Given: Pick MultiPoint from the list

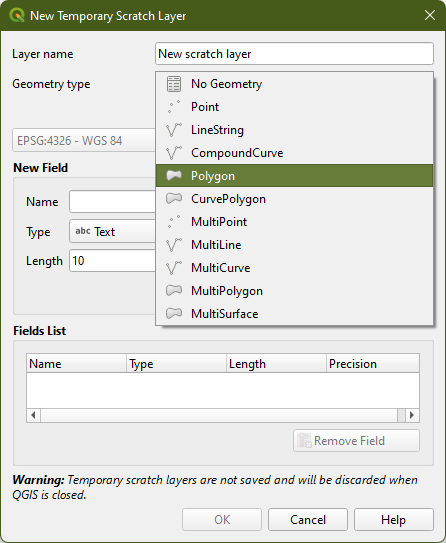Looking at the screenshot, I should [294, 222].
